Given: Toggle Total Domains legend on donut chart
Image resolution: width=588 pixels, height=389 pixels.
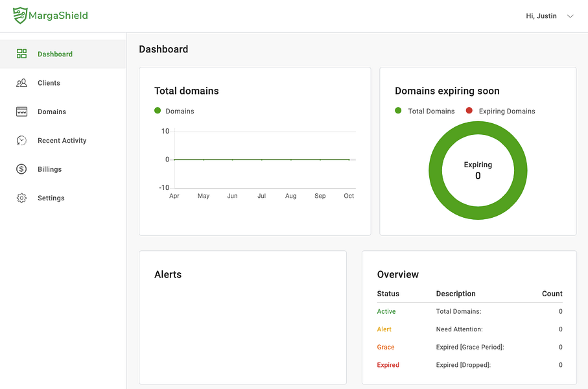Looking at the screenshot, I should coord(425,111).
